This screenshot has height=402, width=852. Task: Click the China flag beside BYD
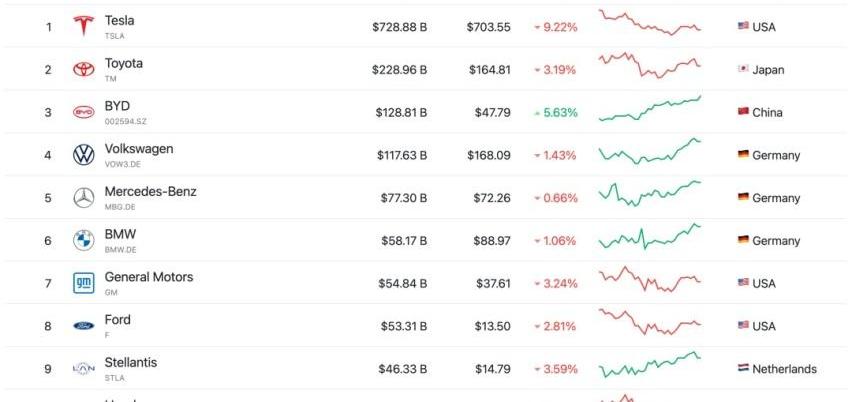click(743, 111)
